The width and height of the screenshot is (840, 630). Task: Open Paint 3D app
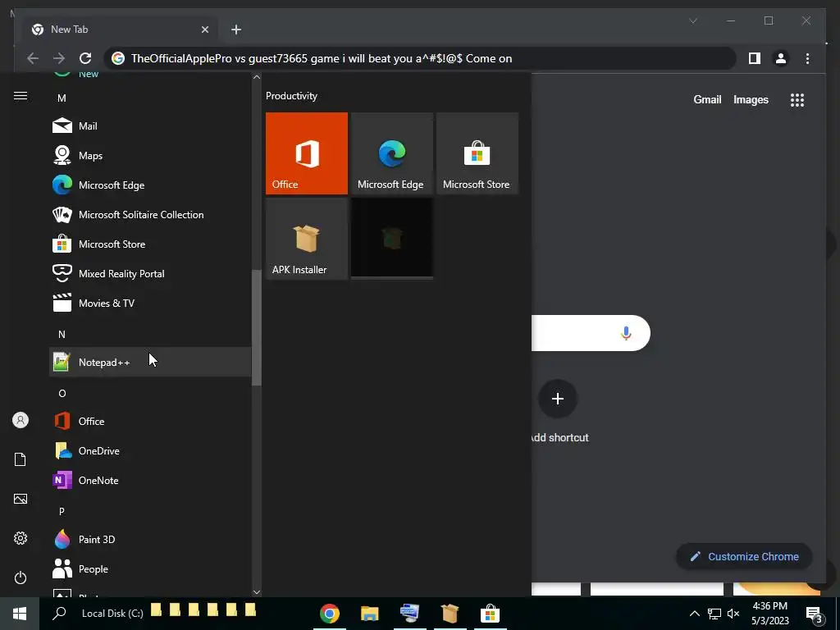(150, 539)
